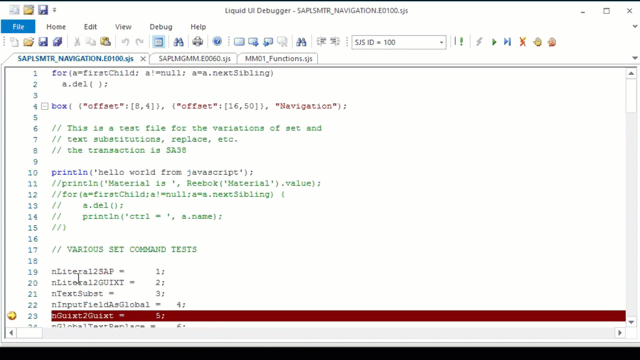Open the Debug menu
Image resolution: width=640 pixels, height=360 pixels.
pos(161,27)
